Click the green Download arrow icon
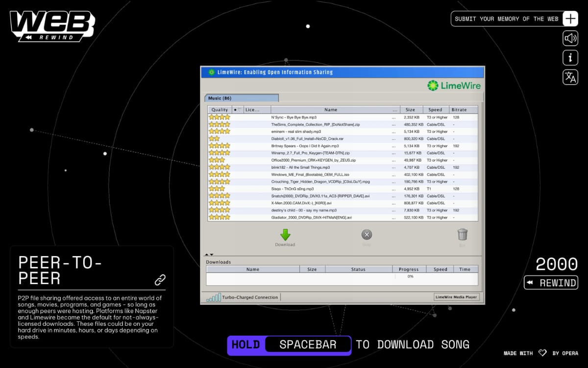588x368 pixels. [x=285, y=235]
